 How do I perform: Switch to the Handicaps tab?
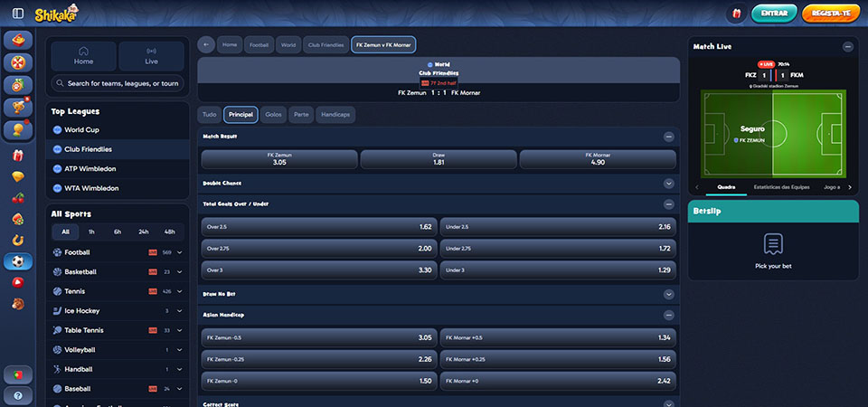pyautogui.click(x=335, y=115)
